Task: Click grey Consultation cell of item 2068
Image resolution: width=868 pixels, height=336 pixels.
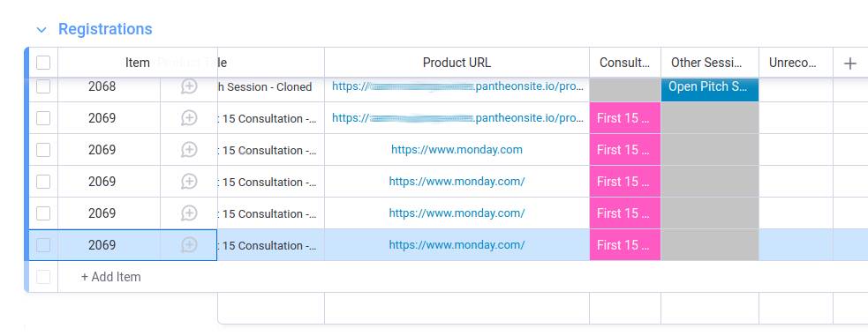Action: point(625,90)
